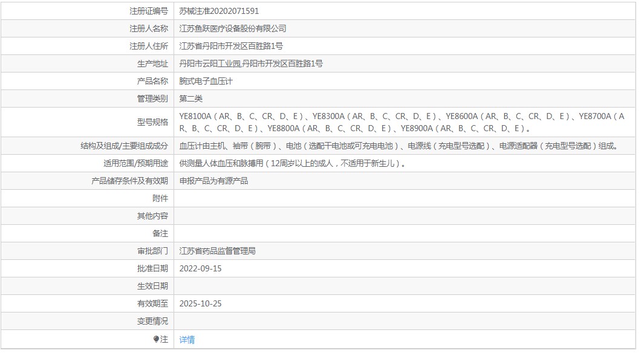
Task: Click the 注册人住所 label
Action: (149, 46)
